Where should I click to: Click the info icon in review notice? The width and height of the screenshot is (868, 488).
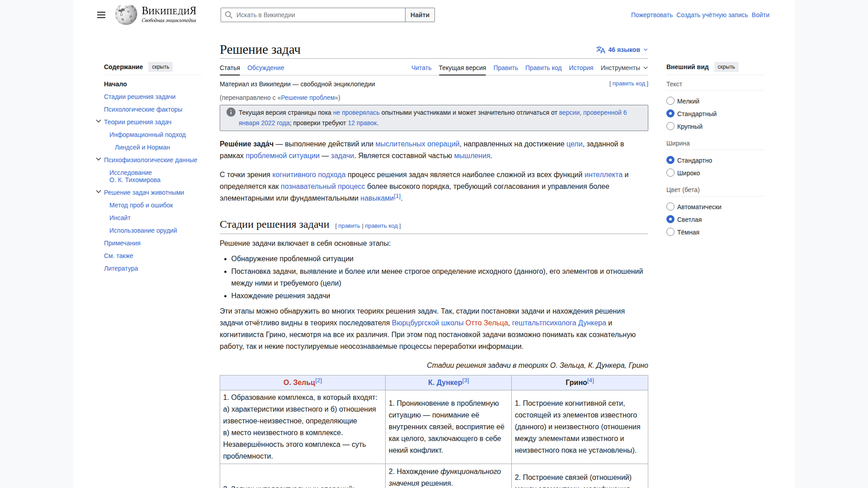click(231, 113)
